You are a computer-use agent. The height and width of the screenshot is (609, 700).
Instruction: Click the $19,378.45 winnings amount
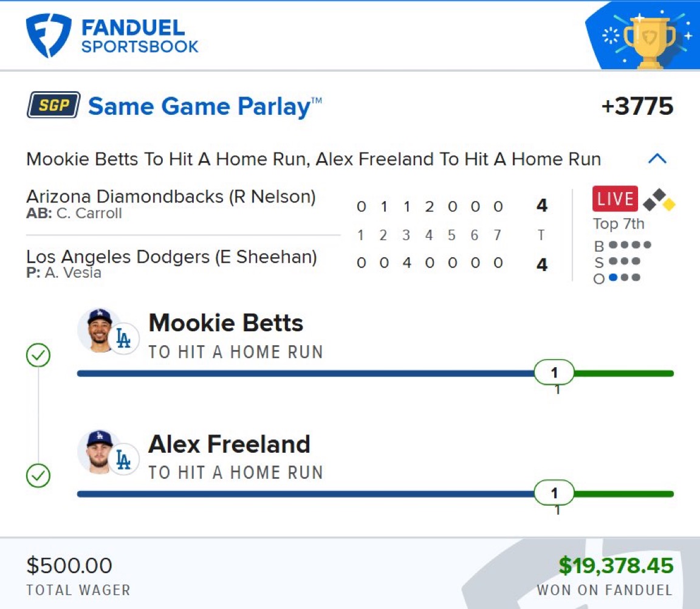coord(616,566)
